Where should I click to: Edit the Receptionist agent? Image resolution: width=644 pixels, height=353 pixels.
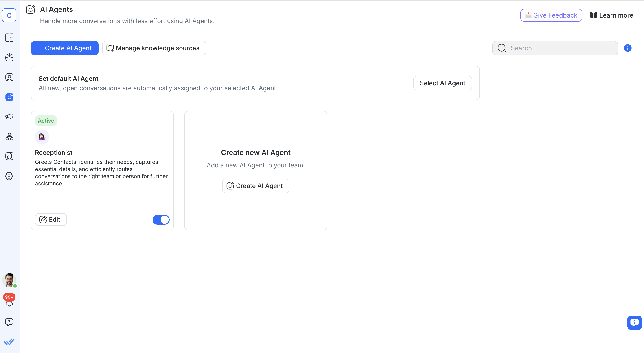[51, 219]
